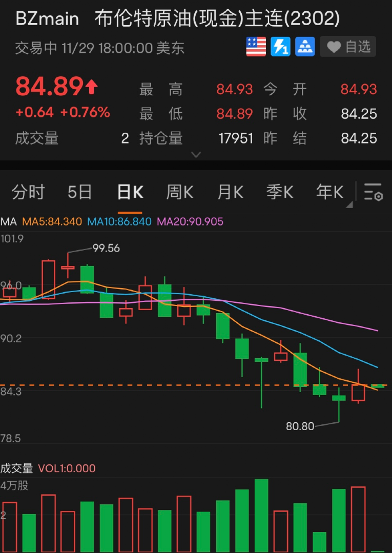Switch to 5日 chart tab
392x553 pixels.
point(79,193)
